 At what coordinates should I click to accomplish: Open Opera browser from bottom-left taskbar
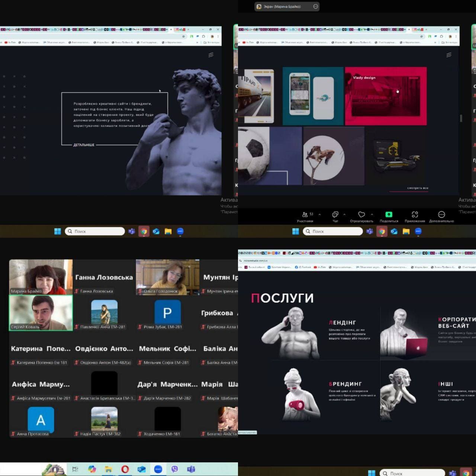coord(125,469)
